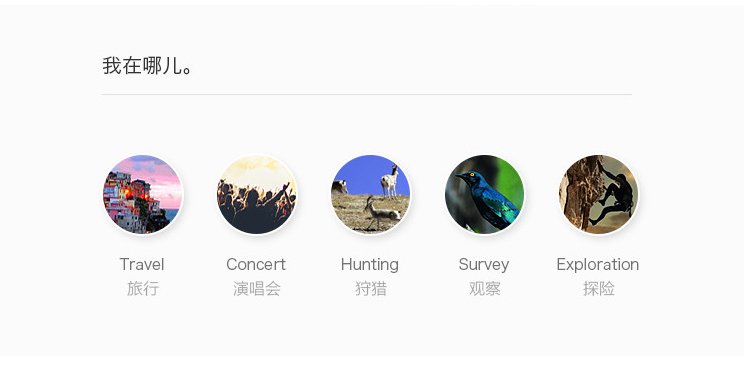This screenshot has height=378, width=750.
Task: Click the Survey text label
Action: (484, 265)
